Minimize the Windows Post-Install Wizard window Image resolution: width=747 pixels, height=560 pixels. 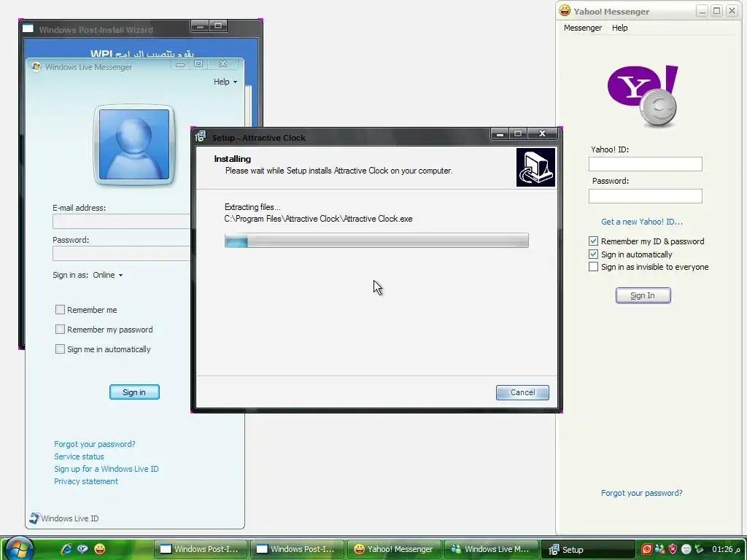(200, 26)
